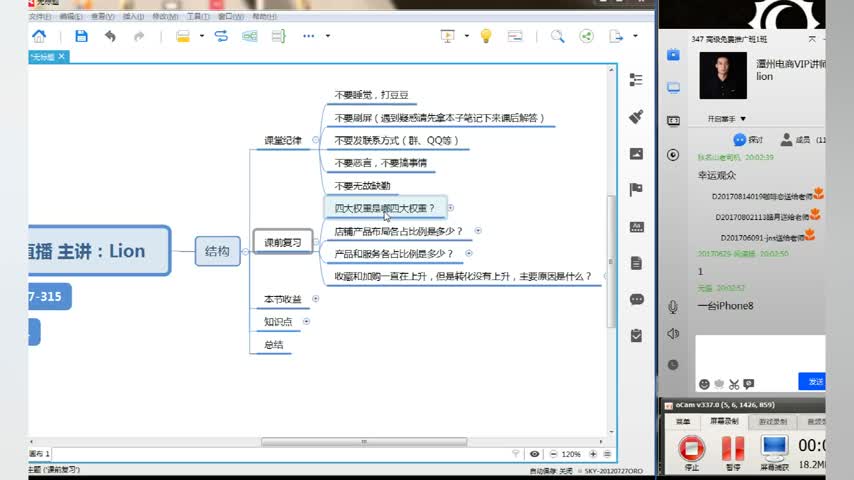Open more toolbar options ellipsis
Viewport: 854px width, 480px height.
(308, 36)
